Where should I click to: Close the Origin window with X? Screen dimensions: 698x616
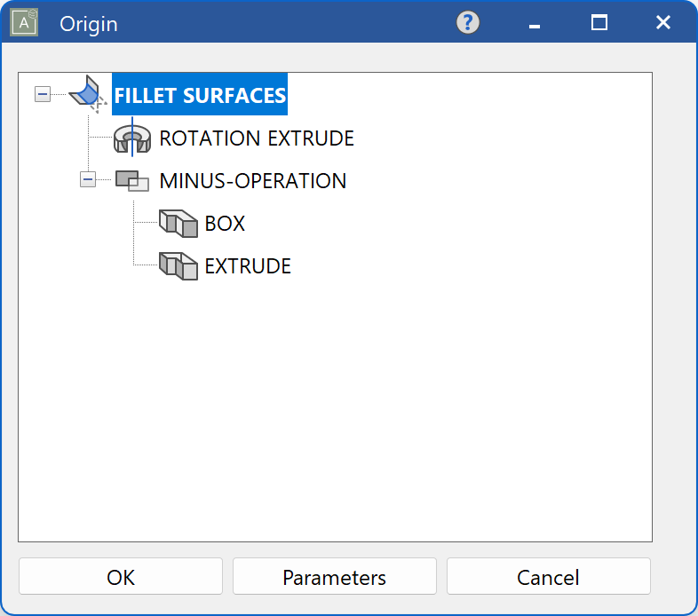[662, 23]
